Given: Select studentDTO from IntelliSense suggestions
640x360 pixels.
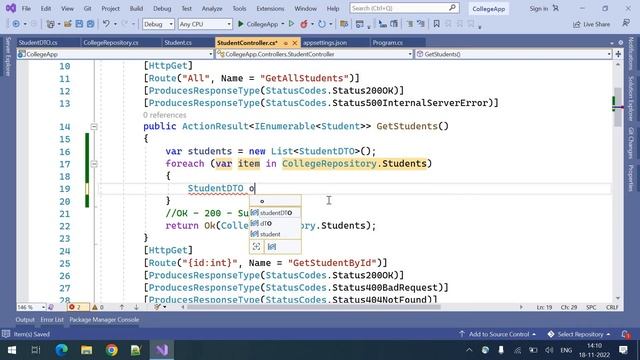Looking at the screenshot, I should tap(276, 213).
